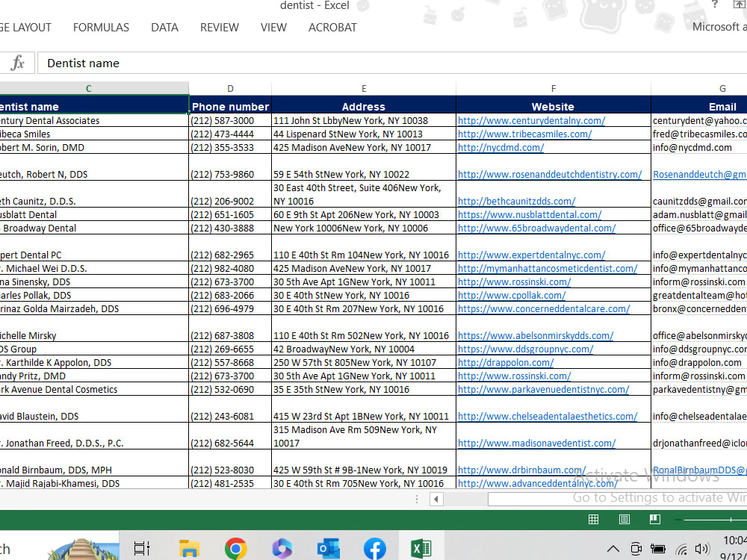Open the REVIEW ribbon tab
Viewport: 747px width, 560px height.
[x=220, y=28]
